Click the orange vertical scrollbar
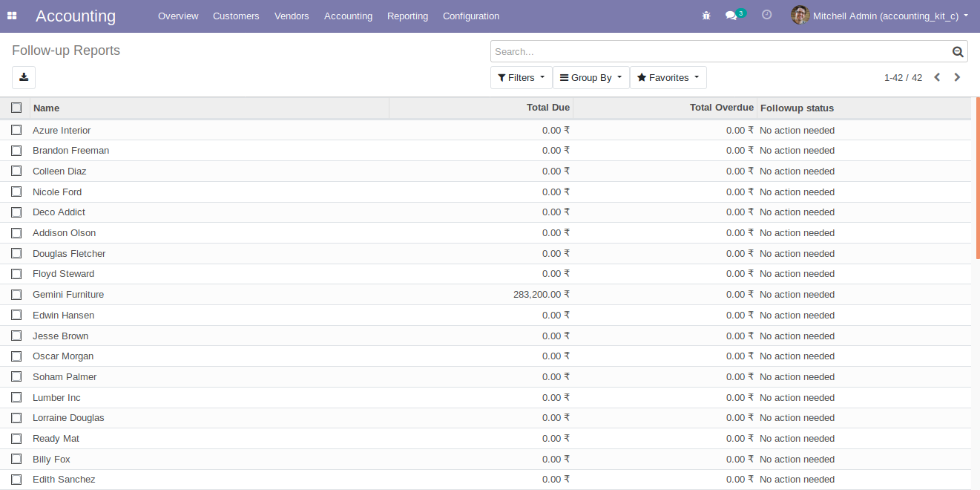 coord(977,178)
